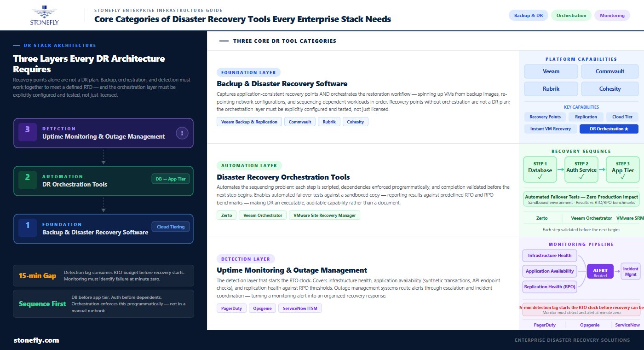
Task: Click Backup & Disaster Recovery Software heading
Action: (282, 84)
